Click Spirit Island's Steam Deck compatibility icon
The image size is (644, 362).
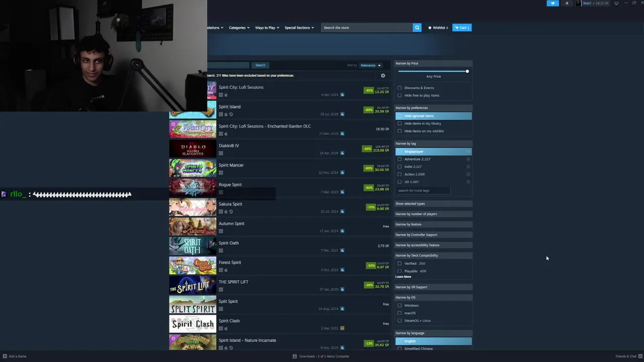click(342, 114)
